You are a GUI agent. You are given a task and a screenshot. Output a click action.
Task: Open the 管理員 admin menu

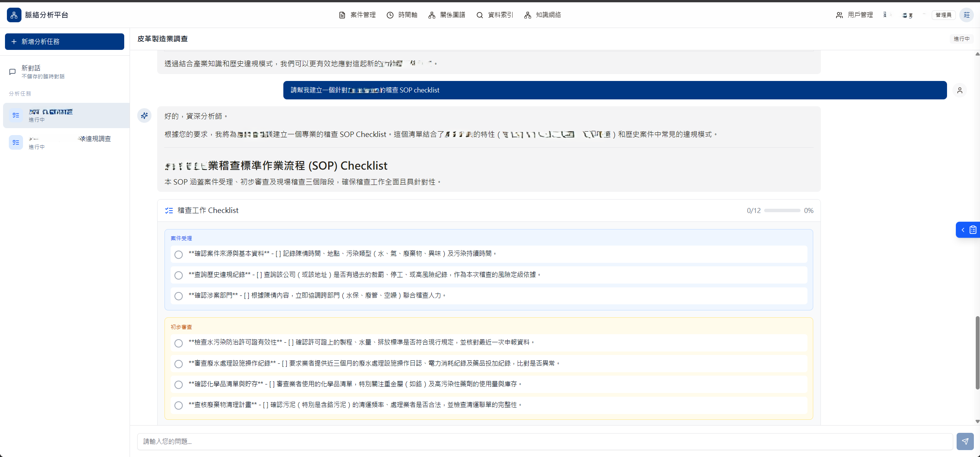point(944,15)
